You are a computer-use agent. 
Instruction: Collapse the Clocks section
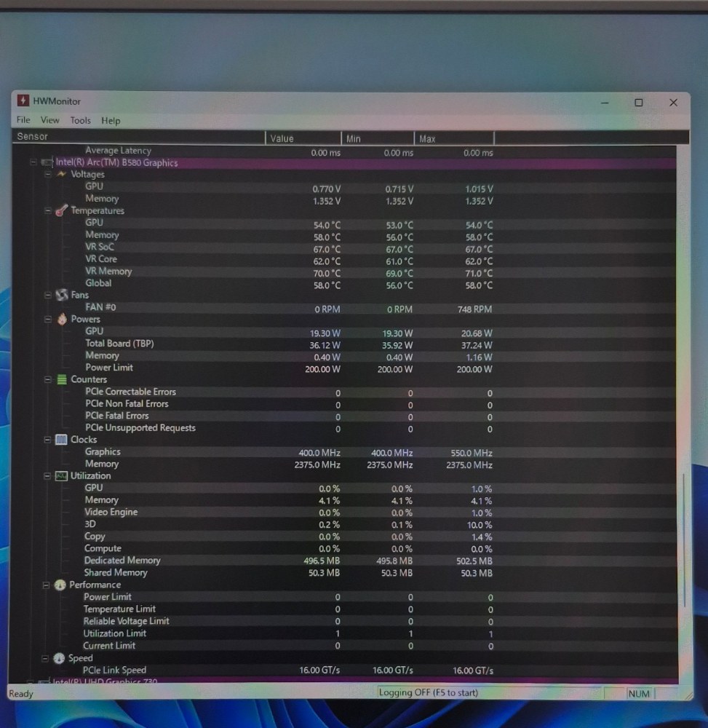click(47, 439)
